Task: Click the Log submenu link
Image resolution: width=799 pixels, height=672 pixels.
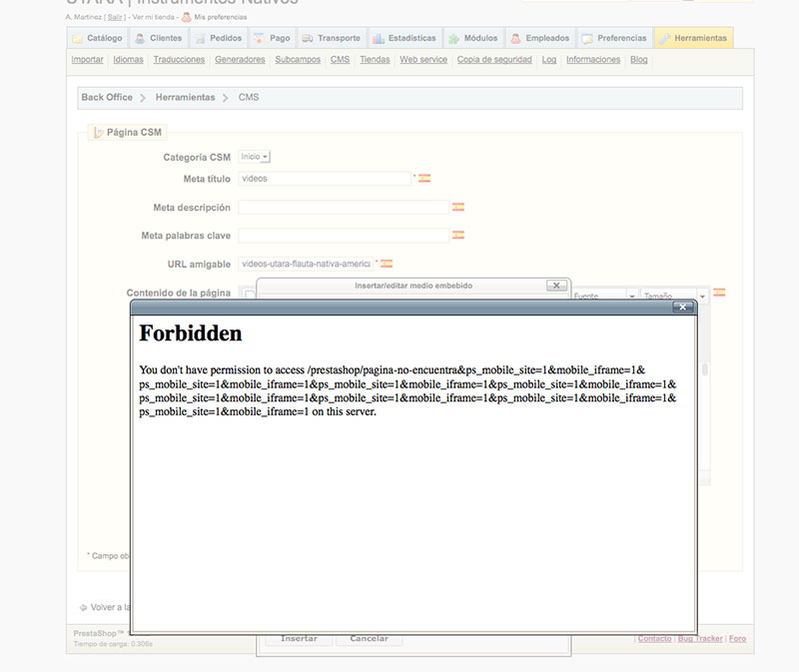Action: pos(548,60)
